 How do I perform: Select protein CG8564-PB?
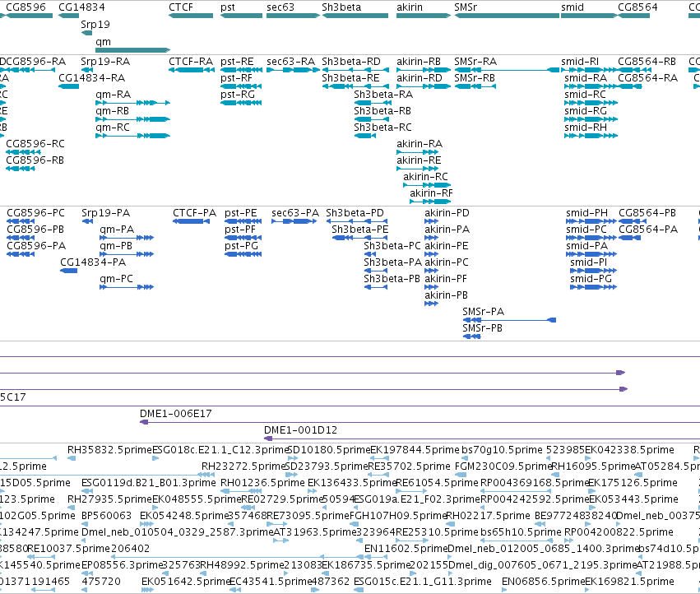pos(633,221)
